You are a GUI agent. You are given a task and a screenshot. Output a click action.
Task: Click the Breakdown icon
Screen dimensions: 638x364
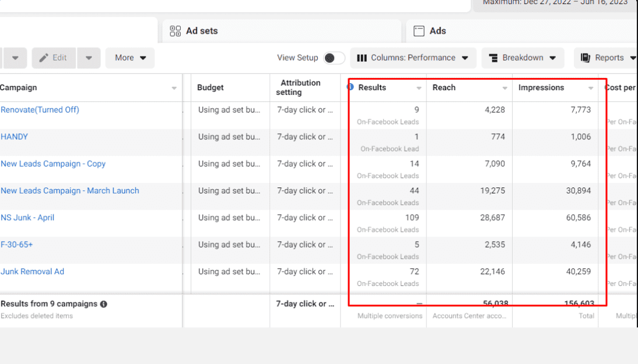(493, 58)
